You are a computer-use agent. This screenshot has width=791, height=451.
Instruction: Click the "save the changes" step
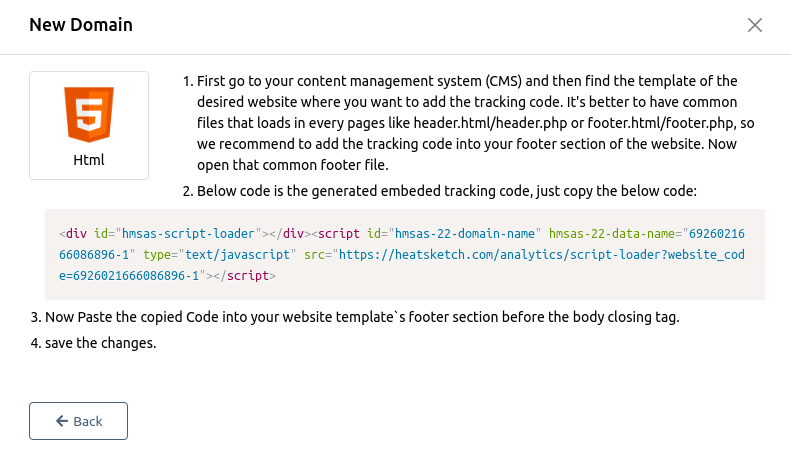[x=101, y=343]
